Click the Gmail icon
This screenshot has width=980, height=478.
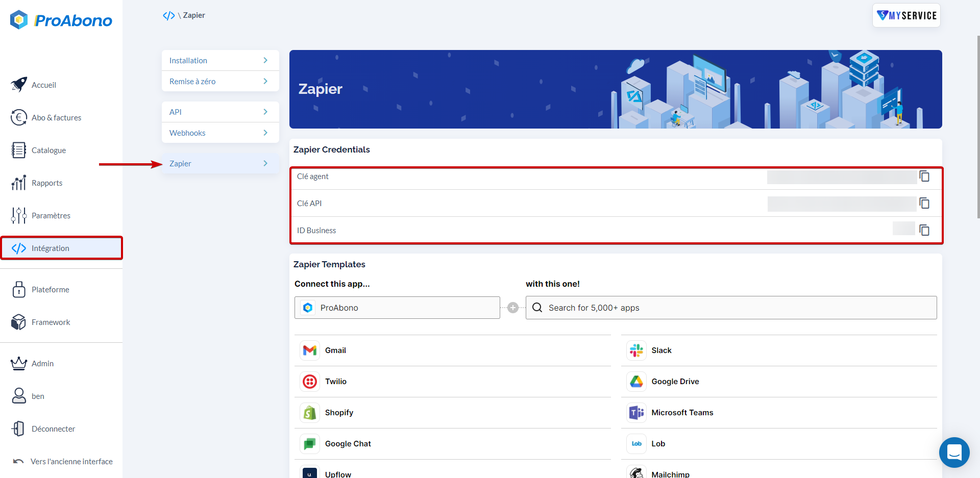coord(310,350)
